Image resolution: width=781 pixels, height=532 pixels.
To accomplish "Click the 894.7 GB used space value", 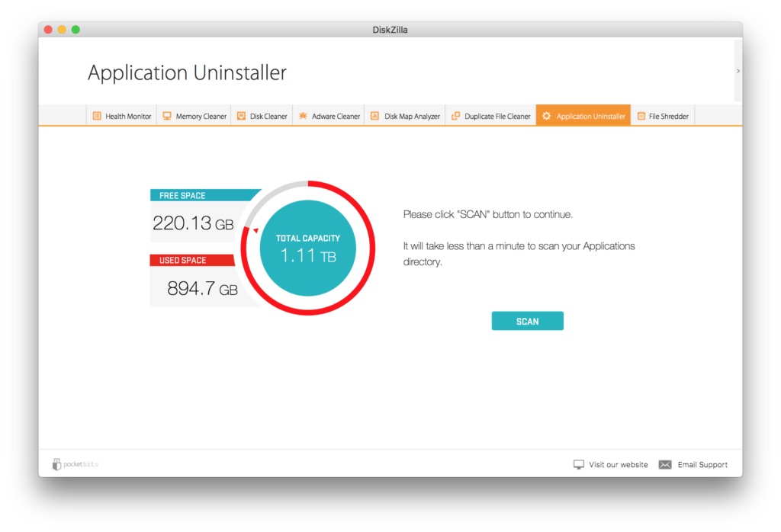I will coord(202,288).
